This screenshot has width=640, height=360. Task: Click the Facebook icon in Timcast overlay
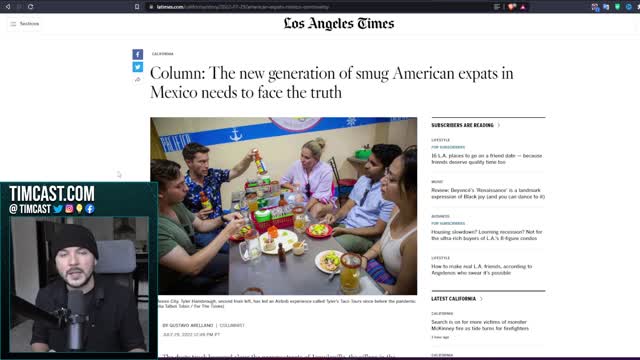pos(90,209)
